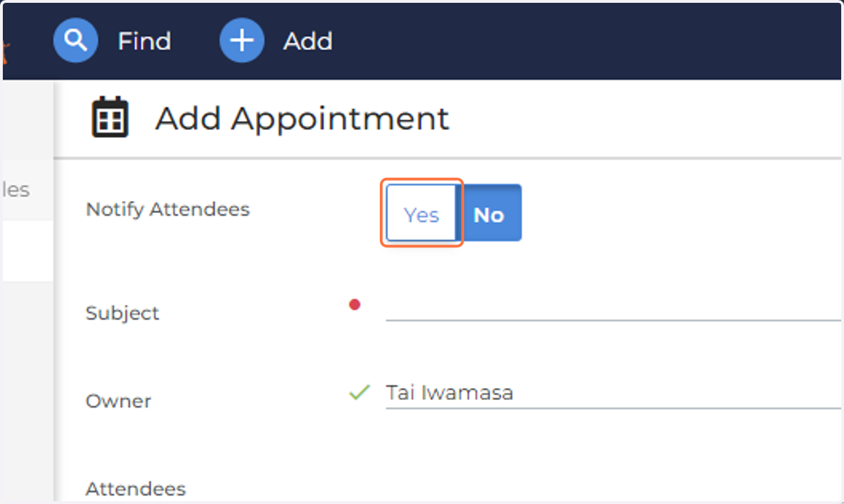Set Notify Attendees to Yes
The width and height of the screenshot is (844, 504).
(422, 214)
